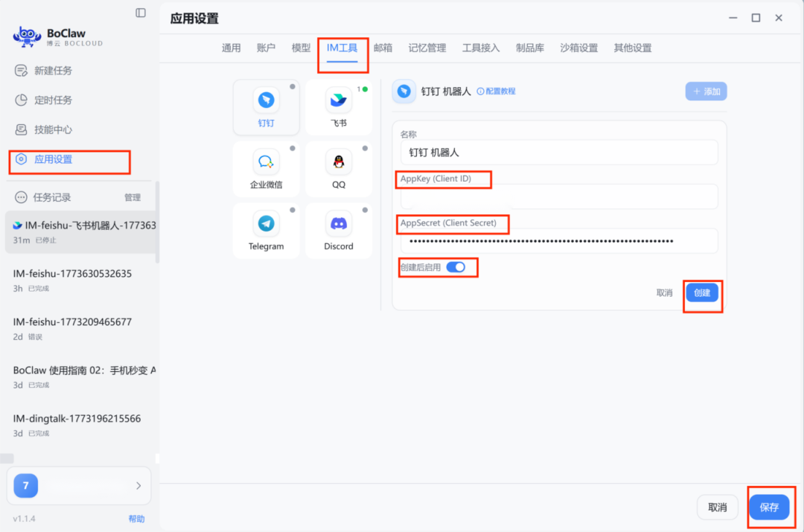Open the 配置教程 tutorial link
Viewport: 804px width, 532px height.
click(x=497, y=91)
